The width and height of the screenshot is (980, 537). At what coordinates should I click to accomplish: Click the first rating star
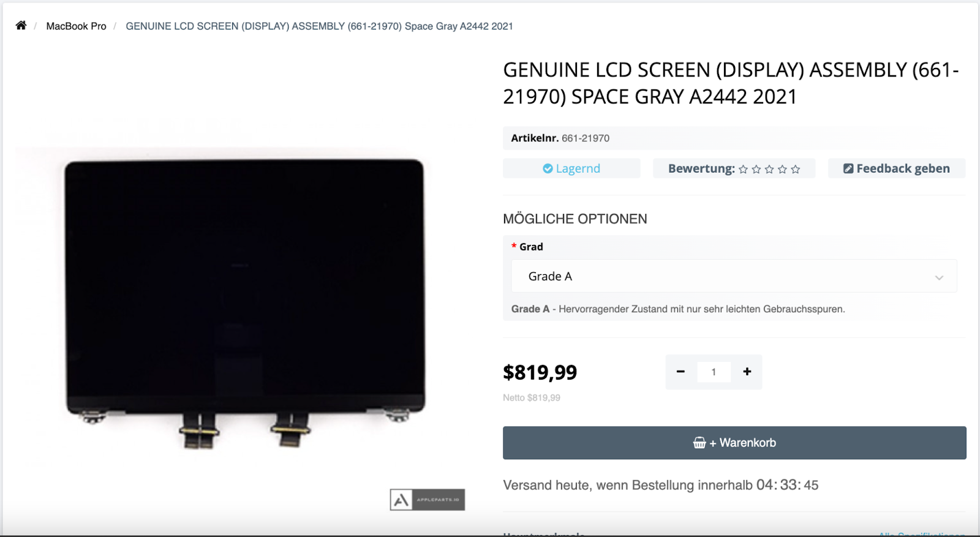743,170
